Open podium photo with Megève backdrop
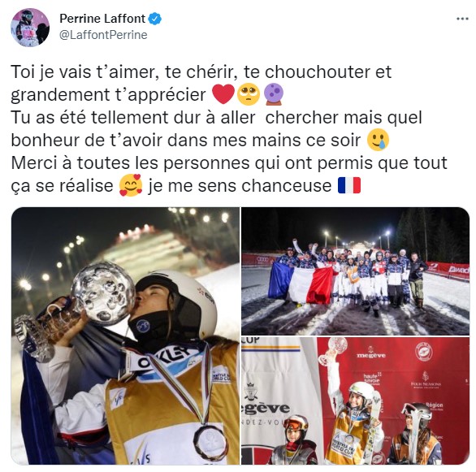Screen dimensions: 476x472 [x=355, y=401]
